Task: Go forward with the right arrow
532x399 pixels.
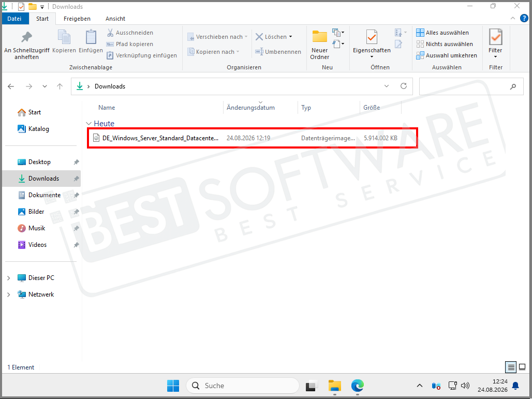Action: pos(29,86)
